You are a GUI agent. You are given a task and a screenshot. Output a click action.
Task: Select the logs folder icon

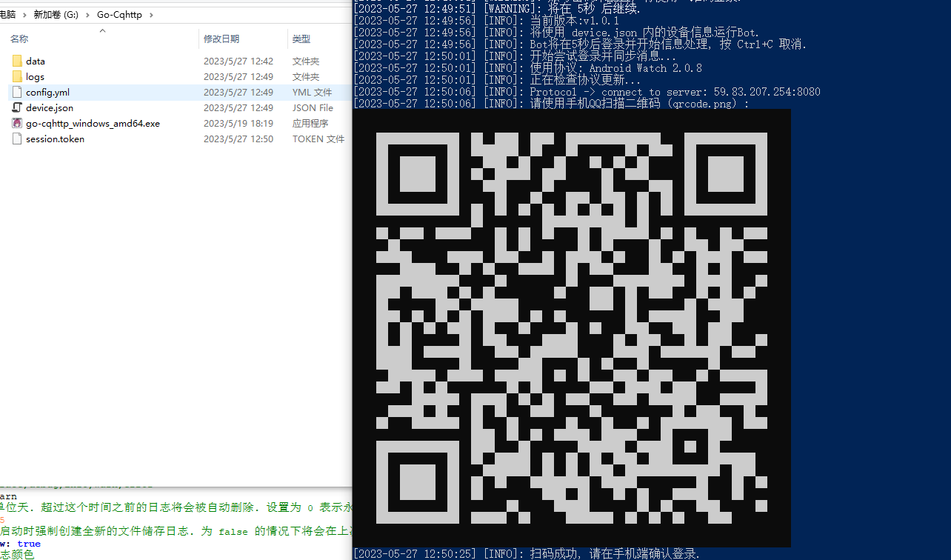tap(17, 77)
